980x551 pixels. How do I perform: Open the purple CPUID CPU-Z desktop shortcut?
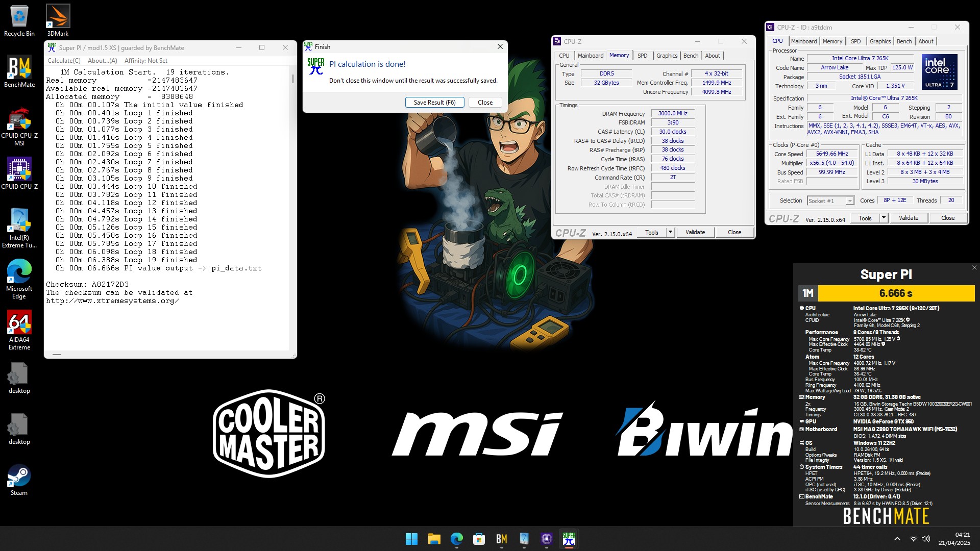(x=19, y=174)
